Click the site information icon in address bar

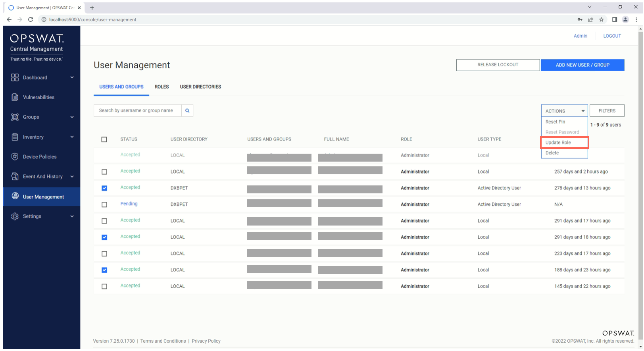(x=44, y=19)
